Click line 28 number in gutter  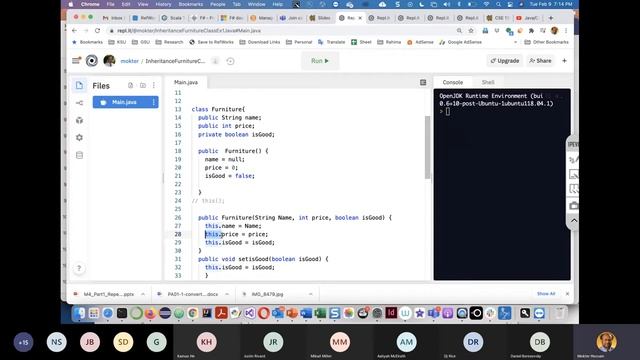178,234
